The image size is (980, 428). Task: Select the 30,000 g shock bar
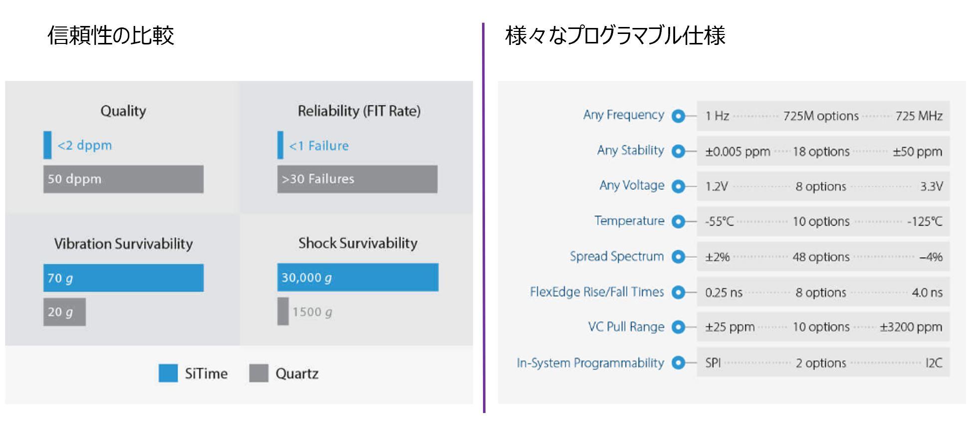[358, 277]
